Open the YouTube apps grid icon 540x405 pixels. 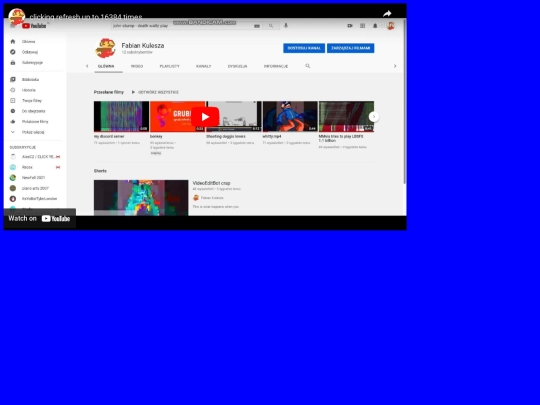(363, 26)
